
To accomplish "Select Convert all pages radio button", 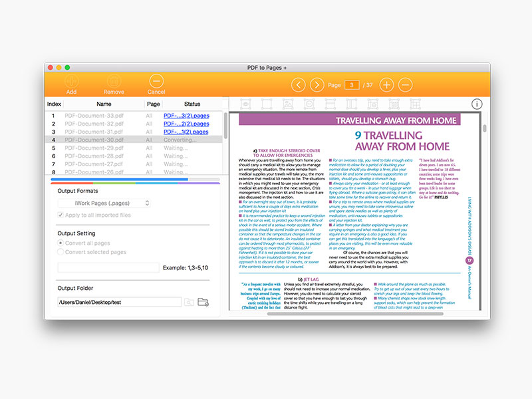I will 61,243.
